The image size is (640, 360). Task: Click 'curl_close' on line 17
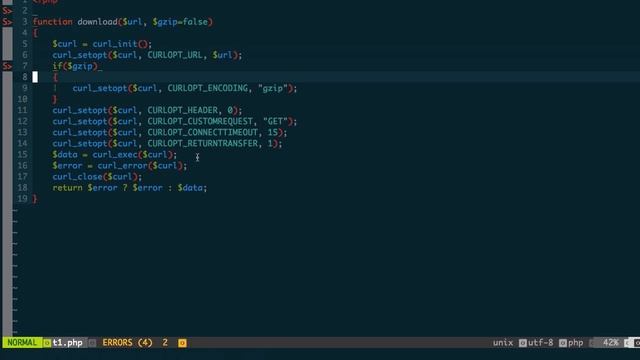(x=78, y=176)
